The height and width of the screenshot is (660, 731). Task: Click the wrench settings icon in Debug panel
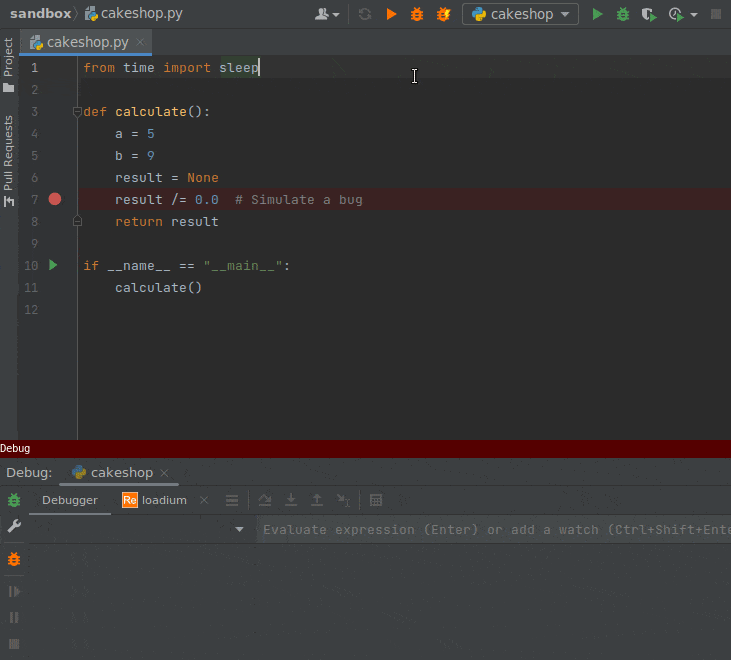tap(14, 526)
